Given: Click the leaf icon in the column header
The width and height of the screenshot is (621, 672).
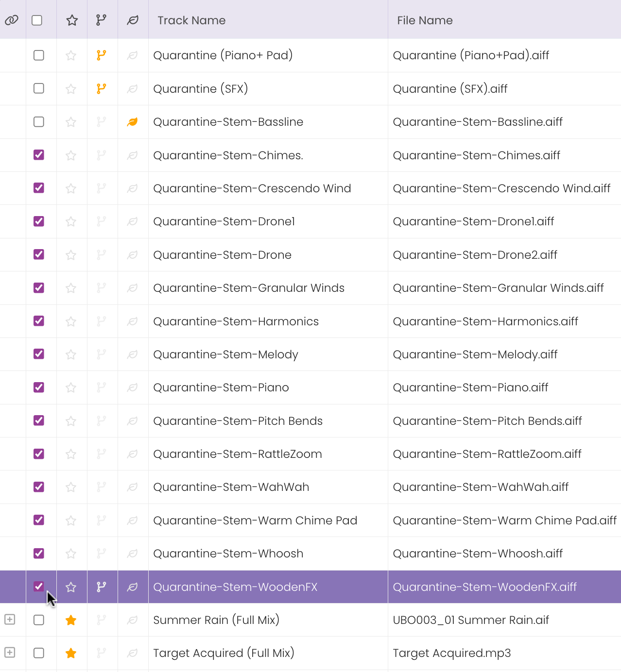Looking at the screenshot, I should [133, 20].
